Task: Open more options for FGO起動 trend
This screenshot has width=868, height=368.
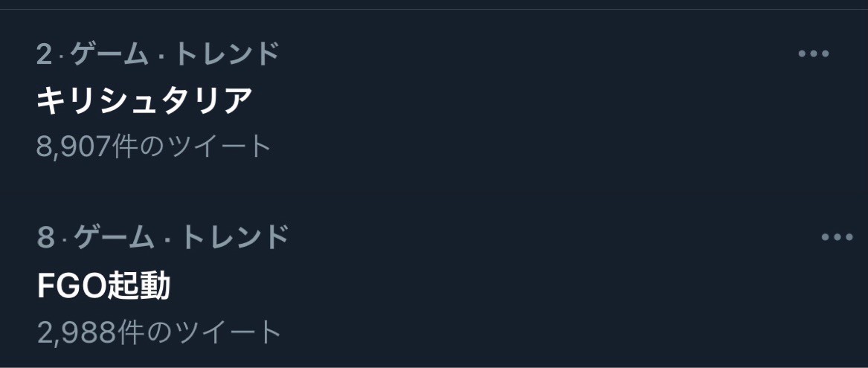Action: (837, 237)
